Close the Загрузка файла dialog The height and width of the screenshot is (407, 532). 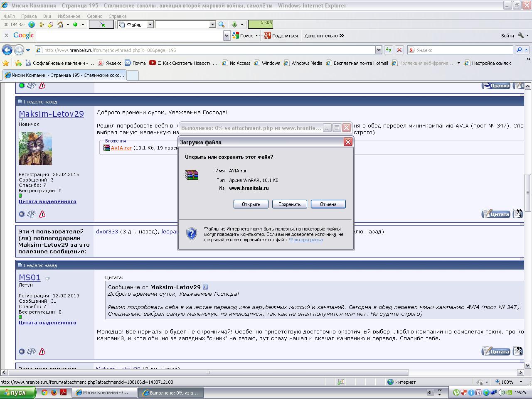tap(348, 142)
